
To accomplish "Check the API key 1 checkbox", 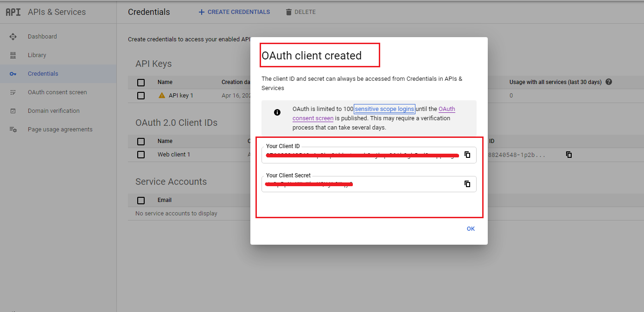I will 141,96.
